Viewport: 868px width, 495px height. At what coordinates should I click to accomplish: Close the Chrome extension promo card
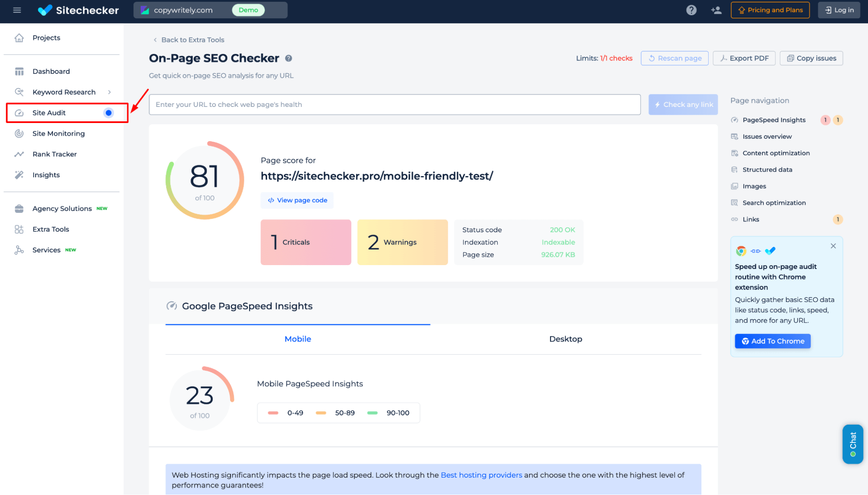point(833,246)
